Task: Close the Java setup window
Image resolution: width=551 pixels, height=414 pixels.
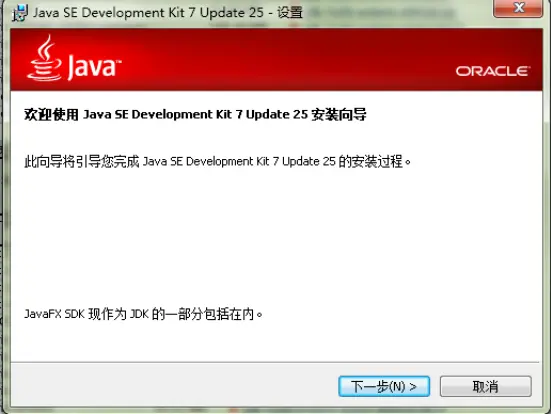Action: click(518, 8)
